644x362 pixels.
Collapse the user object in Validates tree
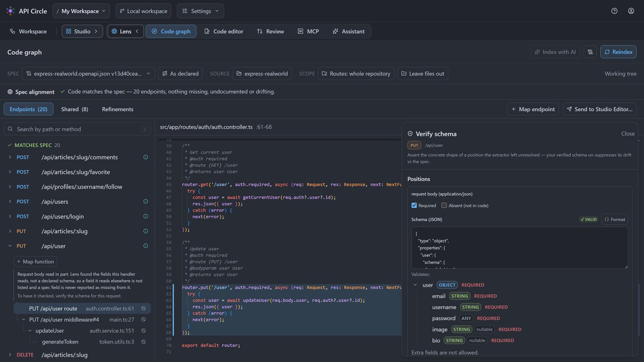point(415,285)
